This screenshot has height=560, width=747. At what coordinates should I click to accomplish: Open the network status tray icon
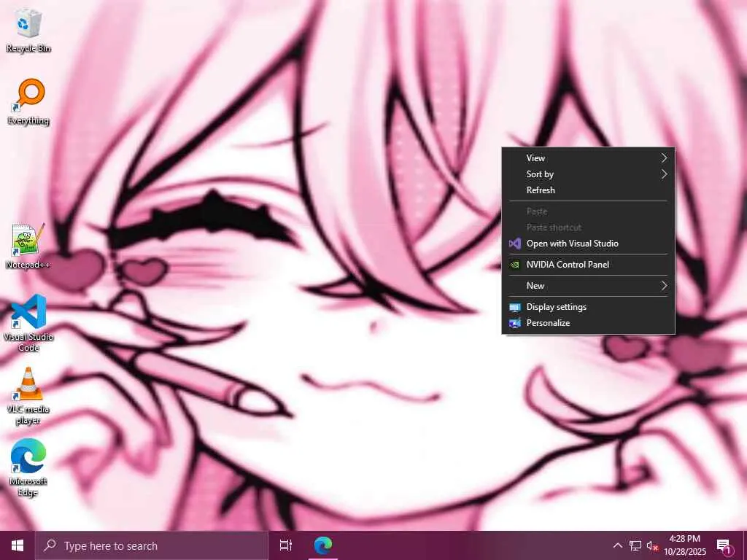tap(635, 545)
